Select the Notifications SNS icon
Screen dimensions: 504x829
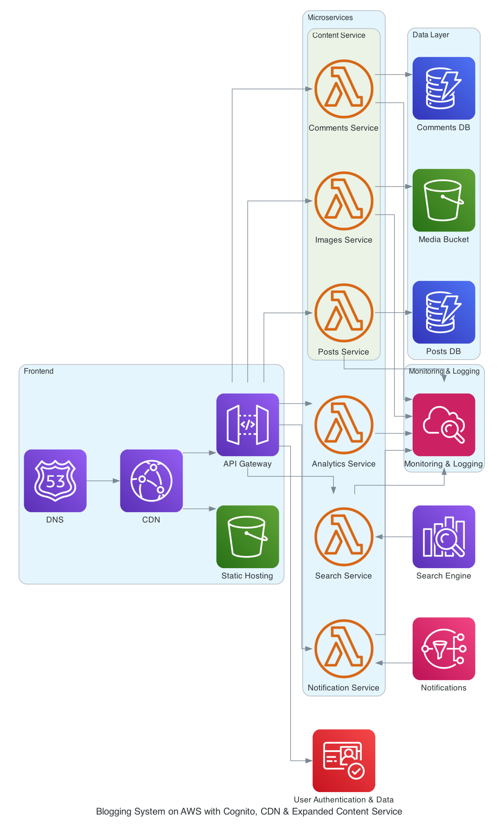[444, 648]
